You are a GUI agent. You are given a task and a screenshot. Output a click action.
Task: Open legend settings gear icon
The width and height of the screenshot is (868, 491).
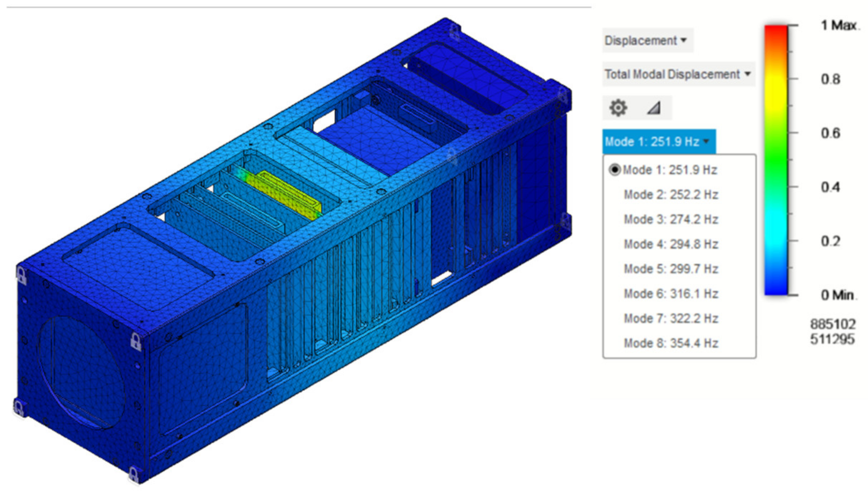click(x=618, y=108)
